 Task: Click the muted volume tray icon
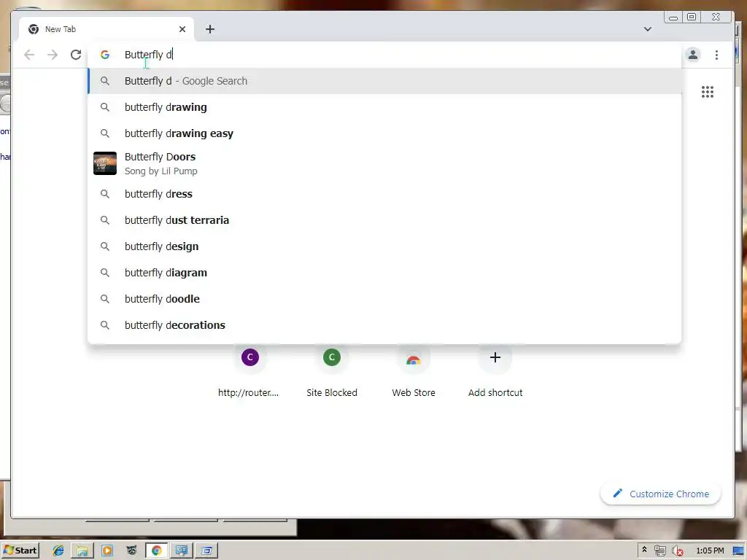tap(678, 551)
